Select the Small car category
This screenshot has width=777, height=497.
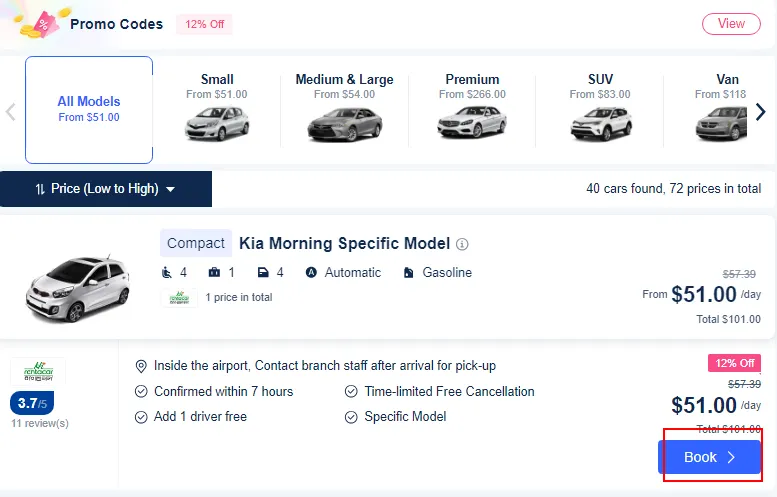(217, 109)
